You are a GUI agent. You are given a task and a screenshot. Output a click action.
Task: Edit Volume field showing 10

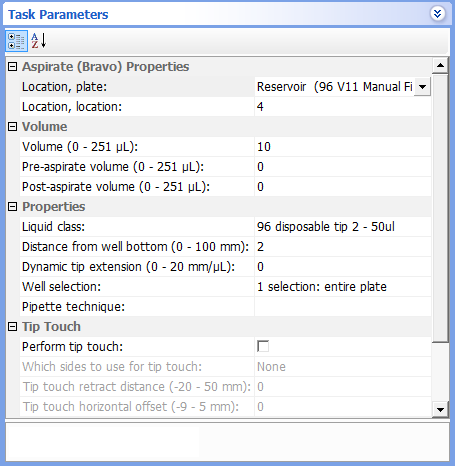343,147
